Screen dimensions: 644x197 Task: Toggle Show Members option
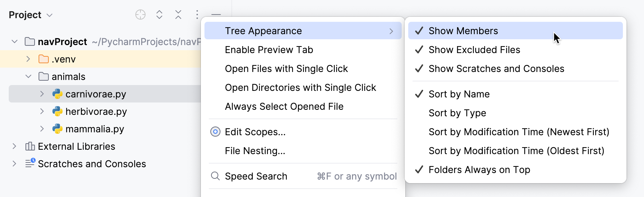point(463,31)
